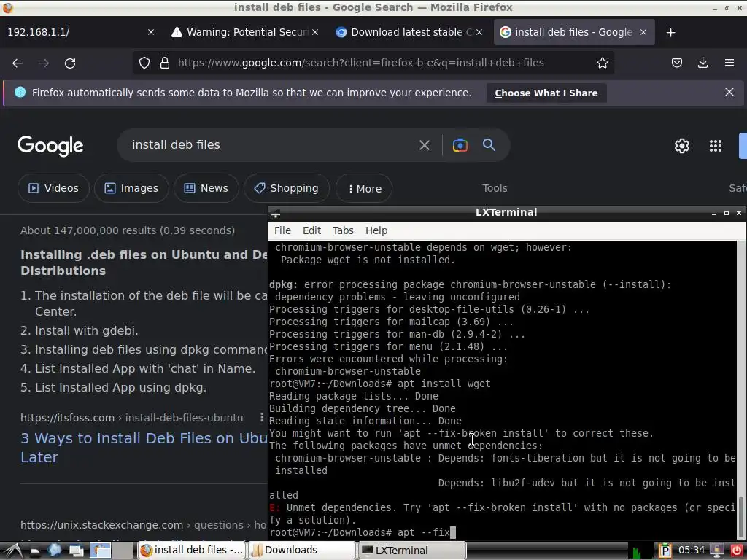
Task: Go back using the back arrow
Action: [18, 63]
